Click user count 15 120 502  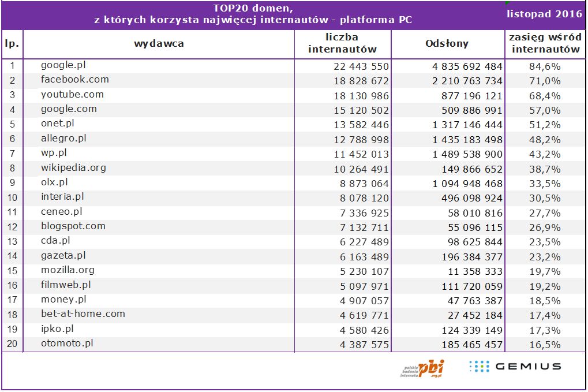click(361, 111)
